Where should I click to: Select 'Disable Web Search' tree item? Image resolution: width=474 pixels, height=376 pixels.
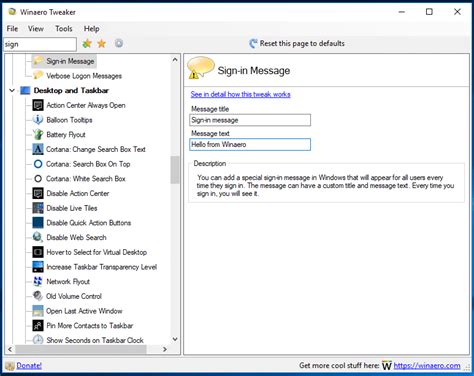click(76, 237)
